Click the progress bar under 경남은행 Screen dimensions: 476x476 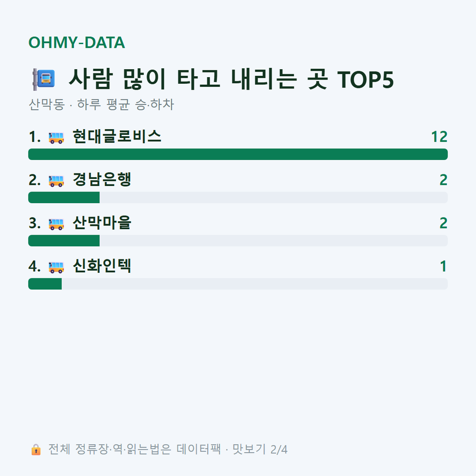pyautogui.click(x=238, y=197)
